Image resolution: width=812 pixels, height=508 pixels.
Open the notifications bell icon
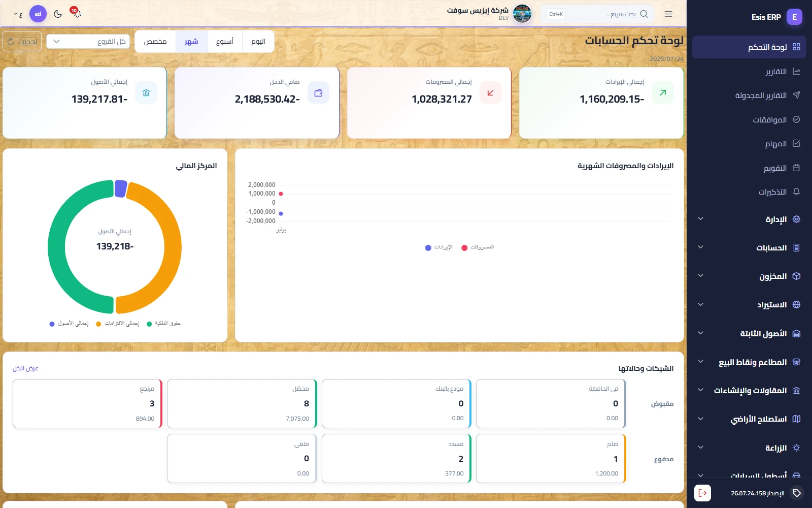(77, 14)
